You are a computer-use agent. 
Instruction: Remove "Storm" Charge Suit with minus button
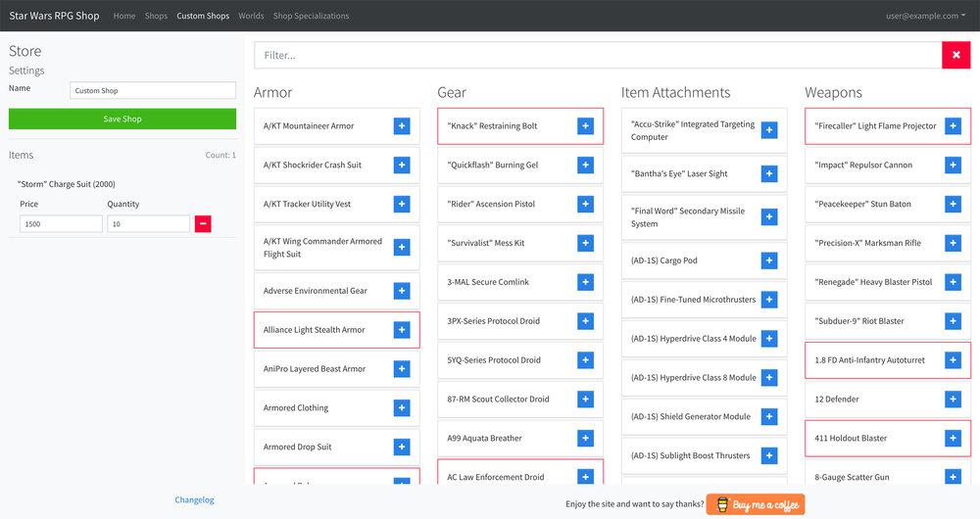click(x=203, y=224)
